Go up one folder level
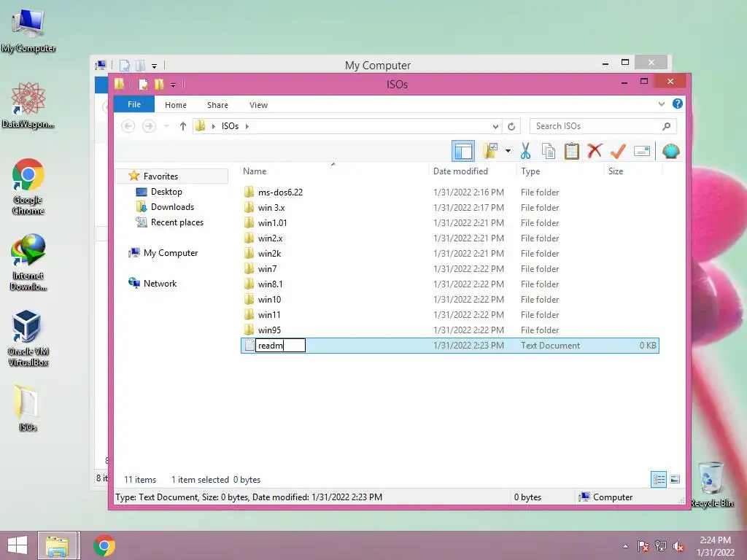This screenshot has height=560, width=747. coord(183,126)
